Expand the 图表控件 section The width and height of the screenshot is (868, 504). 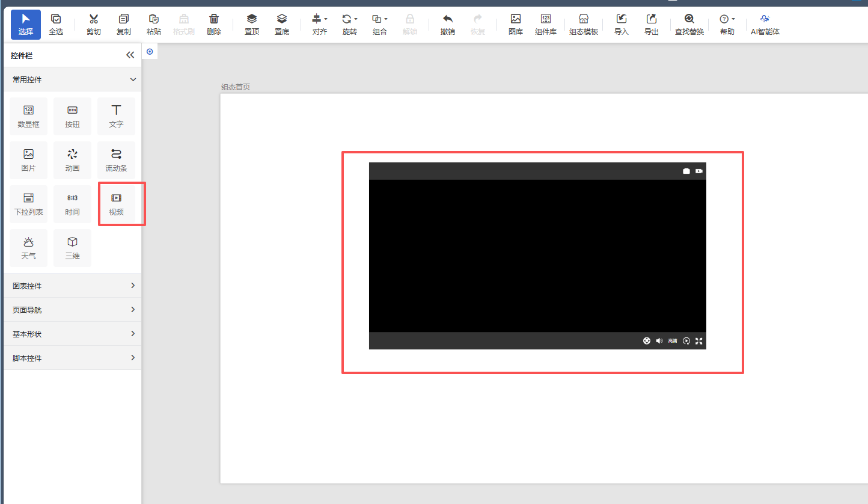coord(73,286)
